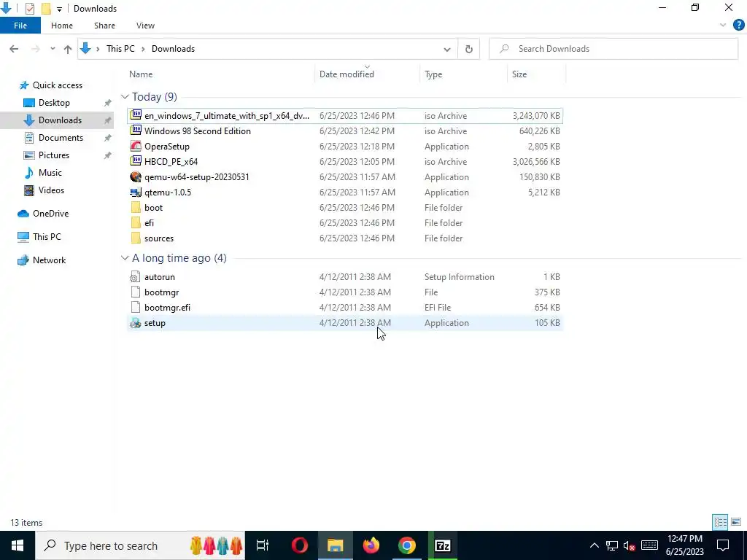
Task: Click the autorun setup information icon
Action: pos(136,276)
